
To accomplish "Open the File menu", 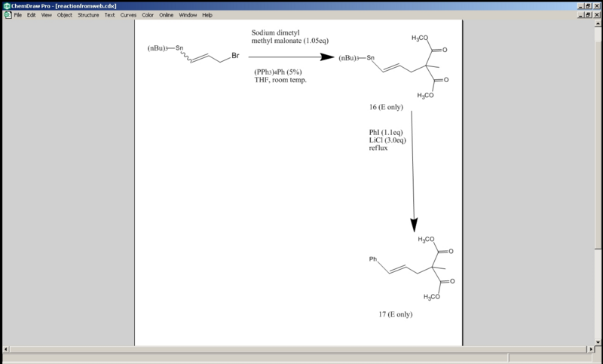I will pos(17,15).
